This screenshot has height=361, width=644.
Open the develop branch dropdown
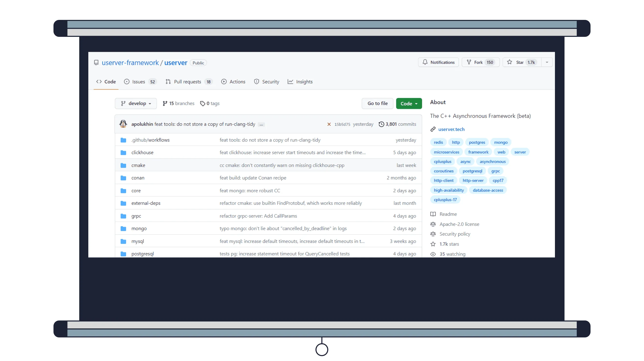pyautogui.click(x=136, y=103)
